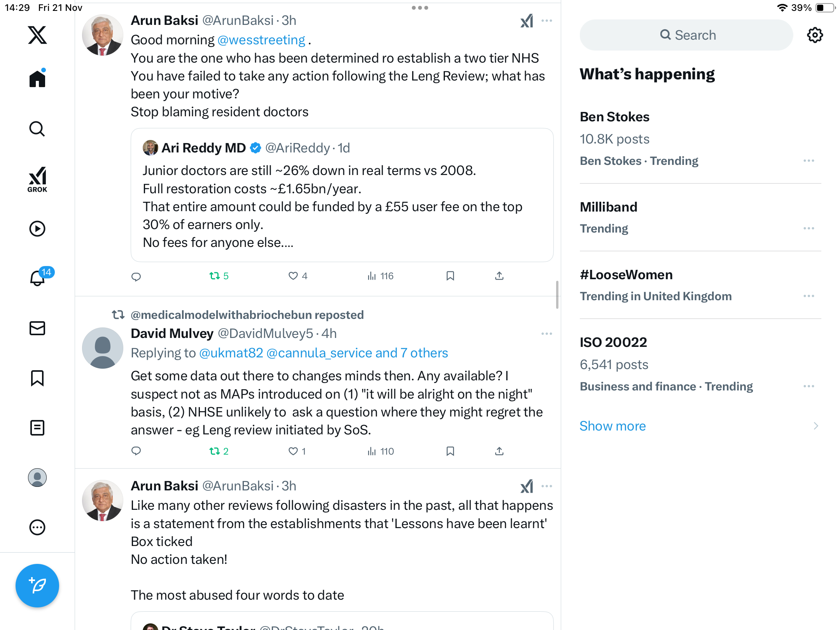Open direct messages envelope icon
Viewport: 840px width, 630px height.
click(37, 328)
